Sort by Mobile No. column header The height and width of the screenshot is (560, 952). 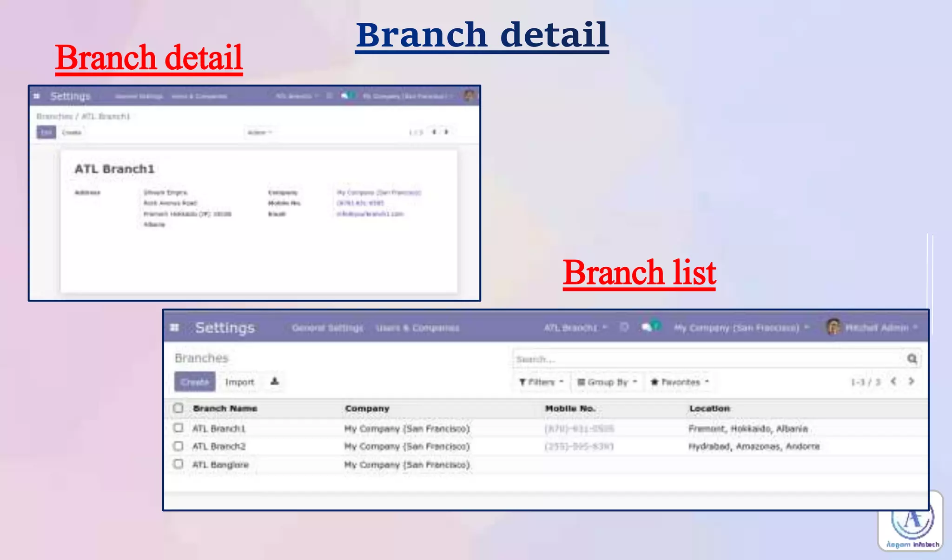click(x=570, y=408)
